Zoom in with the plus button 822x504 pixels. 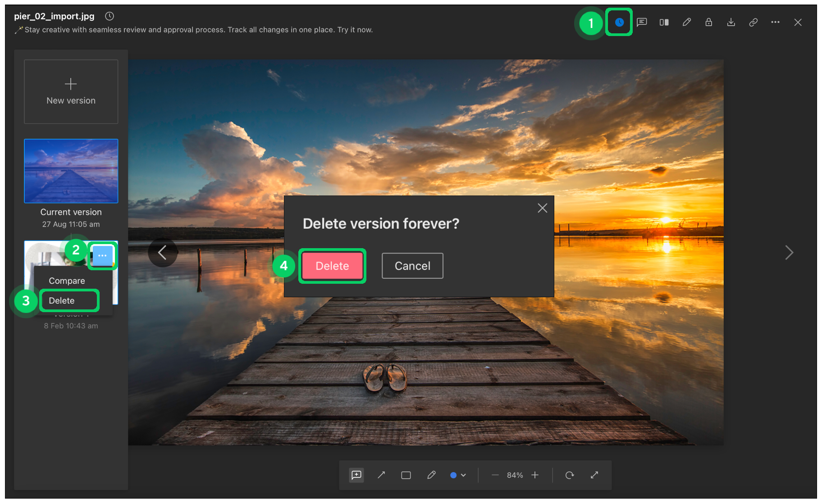tap(535, 475)
